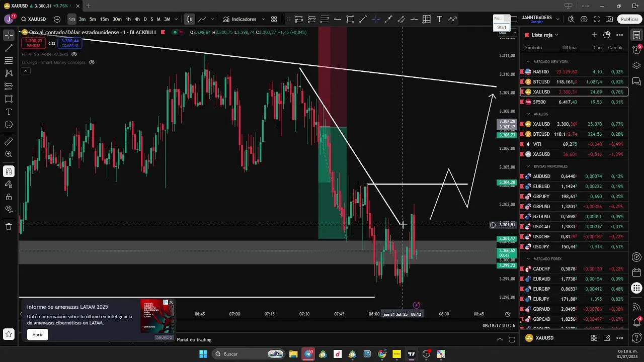644x362 pixels.
Task: Click Abrir in the LATAM ad
Action: [x=38, y=334]
